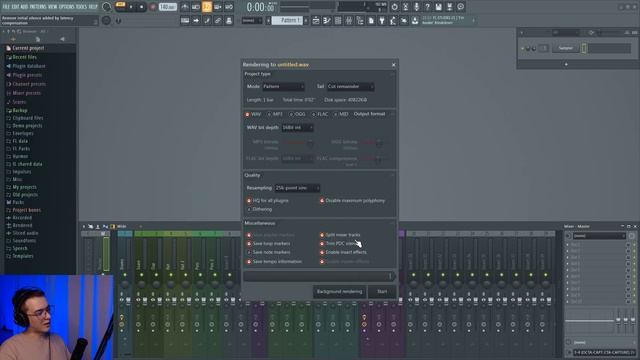The image size is (640, 360).
Task: Select the OGG output format
Action: pos(297,114)
